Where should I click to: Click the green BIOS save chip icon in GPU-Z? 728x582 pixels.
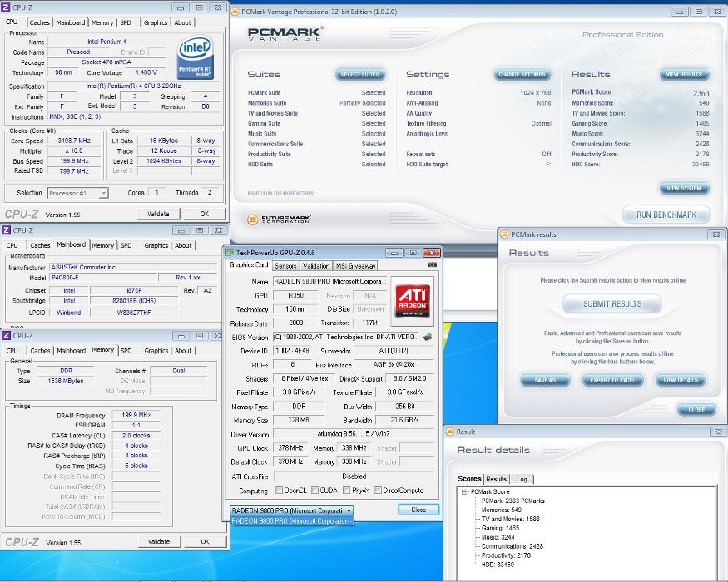point(427,337)
